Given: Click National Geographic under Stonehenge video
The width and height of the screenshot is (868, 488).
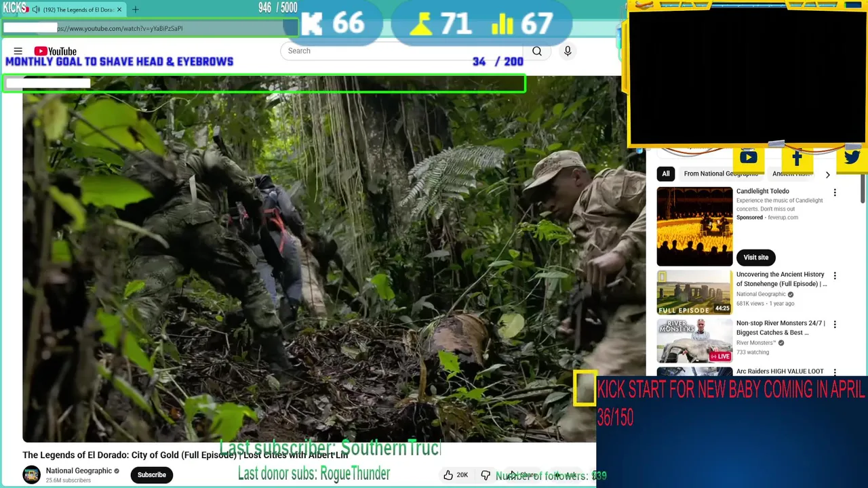Looking at the screenshot, I should 761,294.
